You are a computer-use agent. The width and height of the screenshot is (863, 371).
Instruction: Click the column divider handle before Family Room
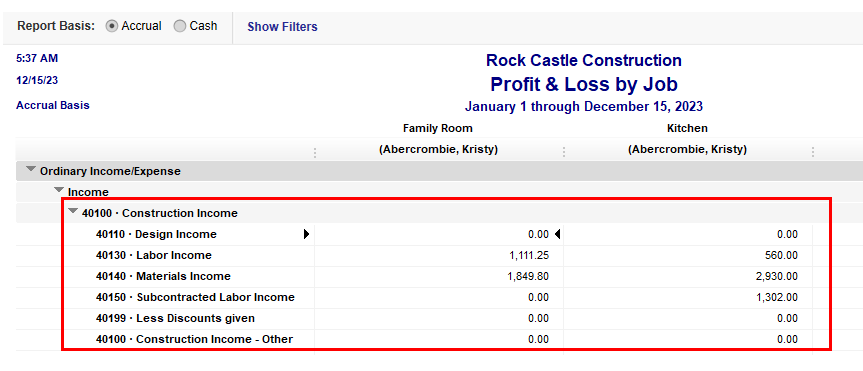(x=315, y=152)
